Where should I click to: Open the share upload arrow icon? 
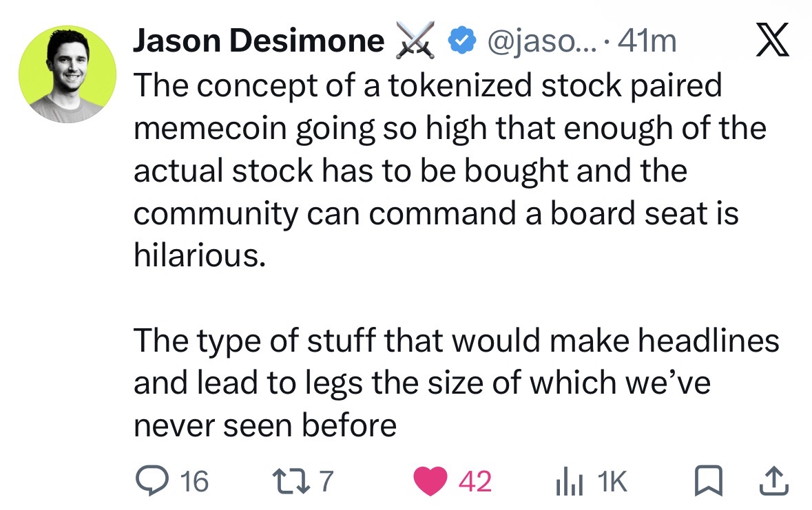(x=773, y=481)
